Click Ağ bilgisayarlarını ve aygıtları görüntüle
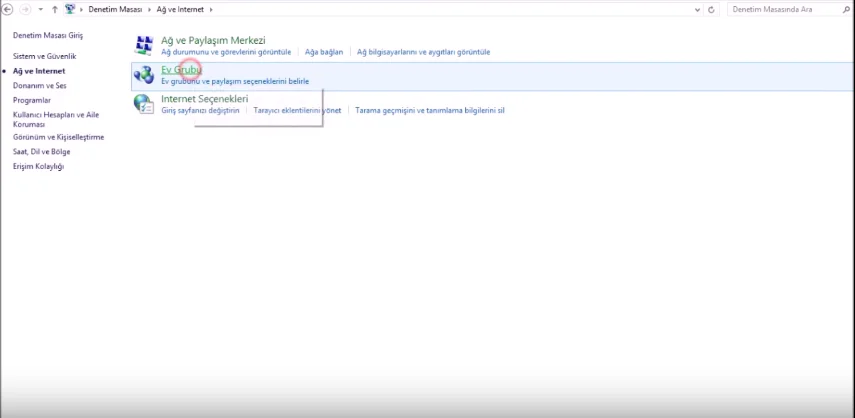This screenshot has height=418, width=855. pyautogui.click(x=424, y=52)
